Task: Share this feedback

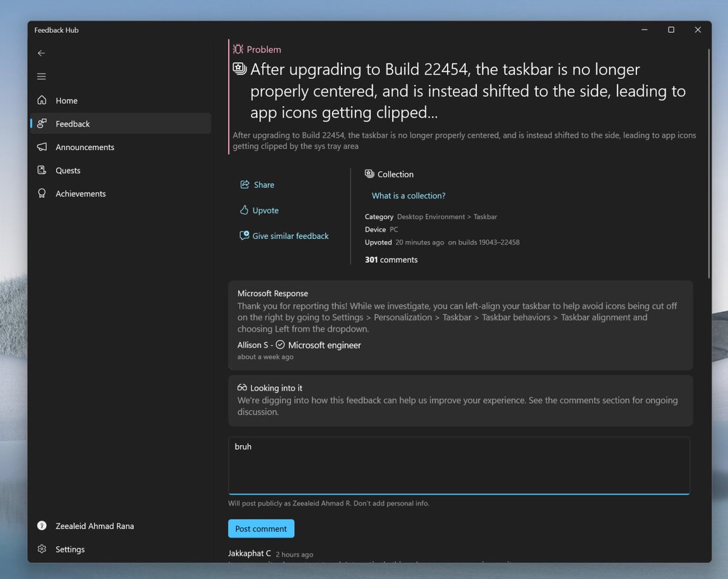Action: point(257,185)
